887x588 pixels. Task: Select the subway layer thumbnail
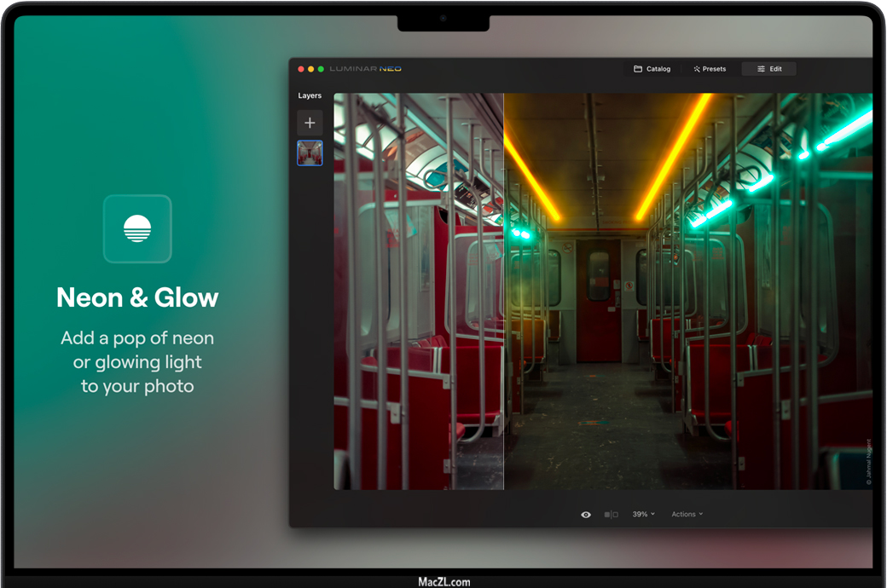(310, 153)
